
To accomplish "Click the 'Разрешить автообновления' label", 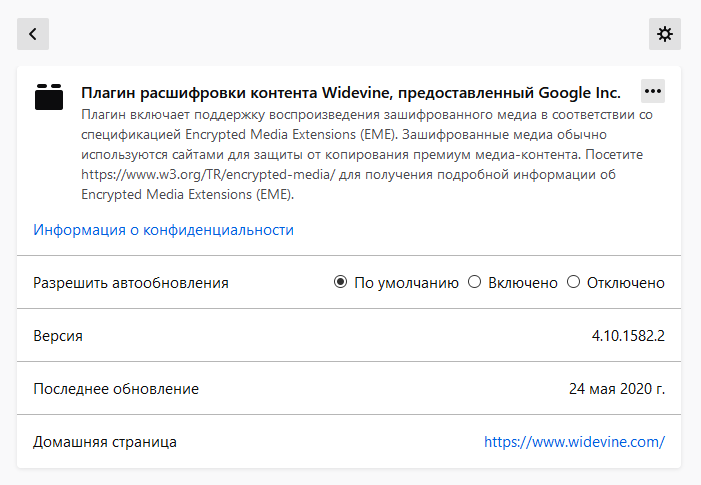I will [131, 283].
